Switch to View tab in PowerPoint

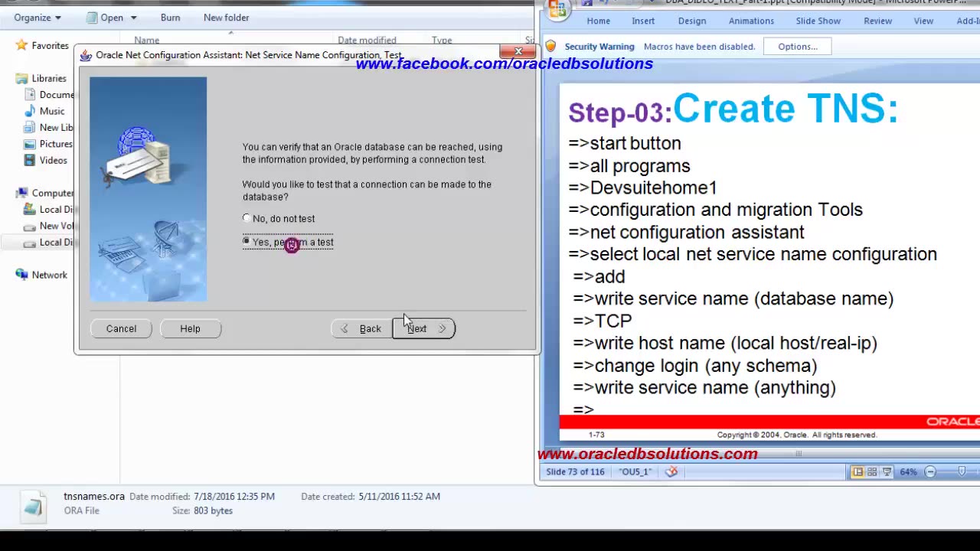coord(923,21)
